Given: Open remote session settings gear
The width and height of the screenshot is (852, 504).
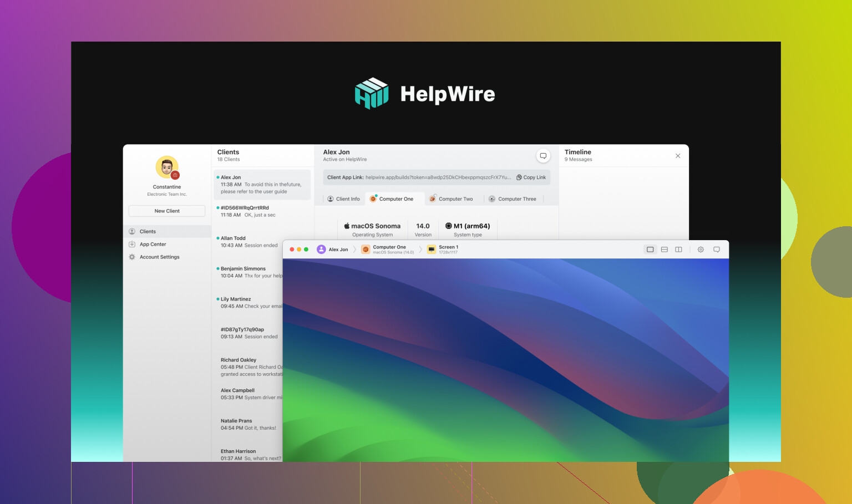Looking at the screenshot, I should click(701, 250).
